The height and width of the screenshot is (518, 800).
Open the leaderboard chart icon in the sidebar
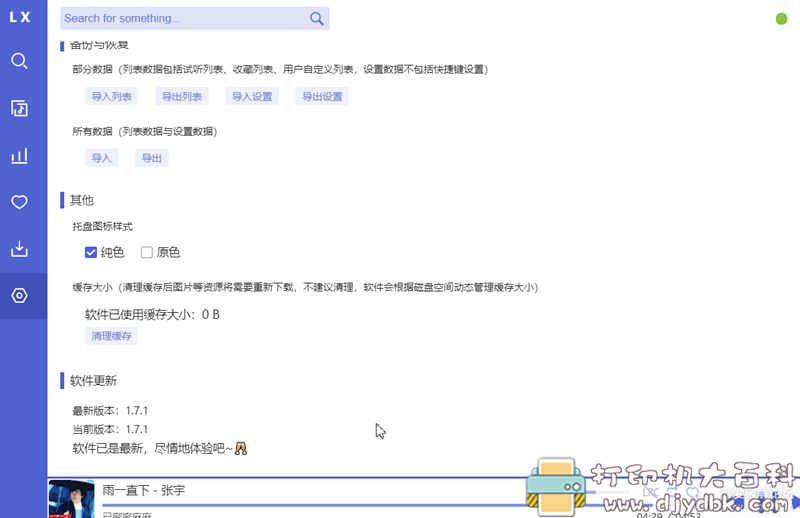tap(19, 155)
